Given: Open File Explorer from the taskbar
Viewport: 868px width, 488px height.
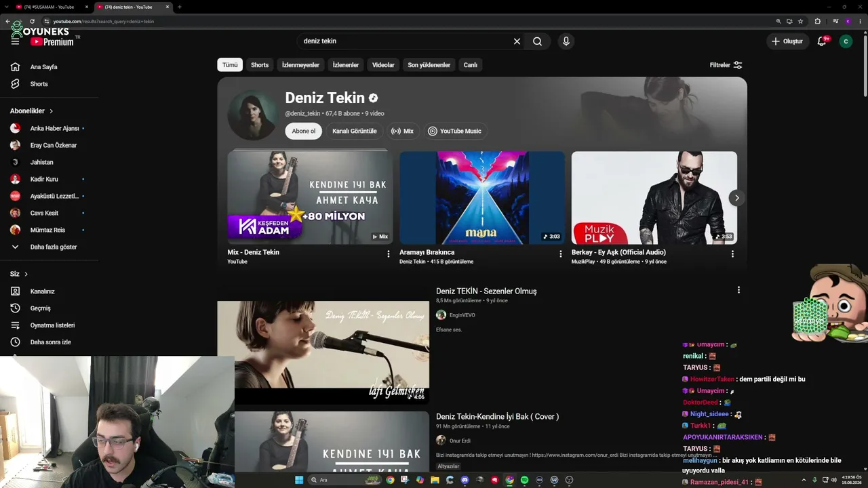Looking at the screenshot, I should [x=435, y=480].
